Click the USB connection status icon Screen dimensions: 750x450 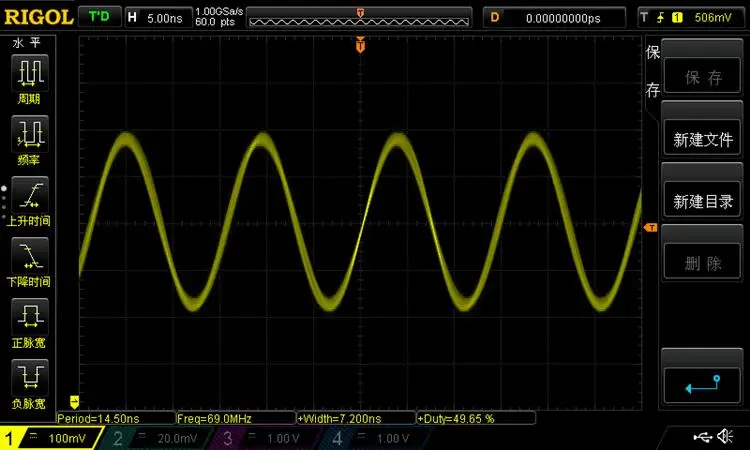(x=703, y=436)
